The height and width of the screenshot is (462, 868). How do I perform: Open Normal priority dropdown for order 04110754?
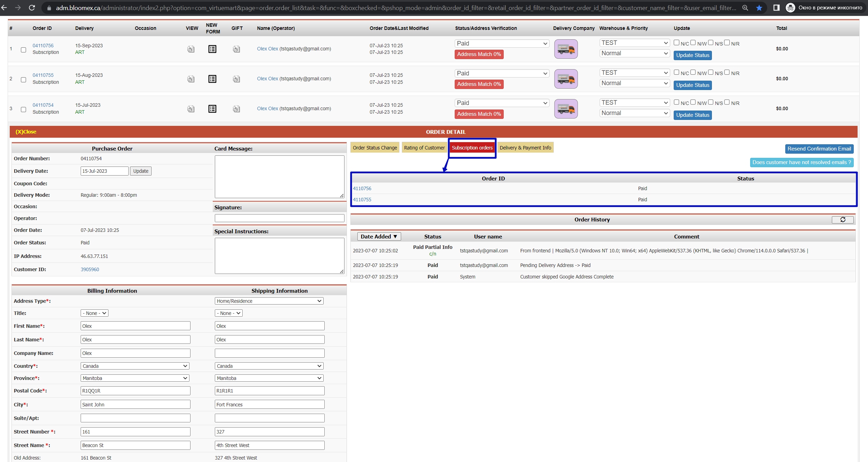[634, 113]
